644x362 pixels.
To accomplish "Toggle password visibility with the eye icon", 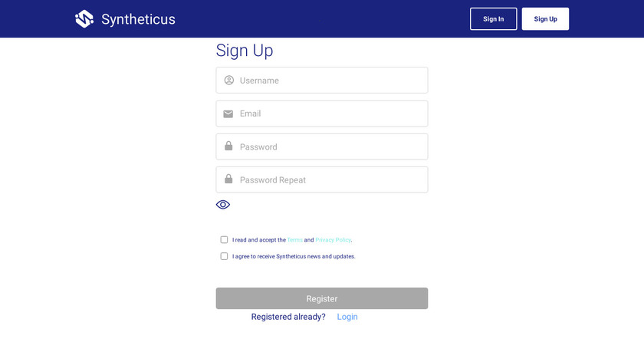I will click(x=223, y=205).
